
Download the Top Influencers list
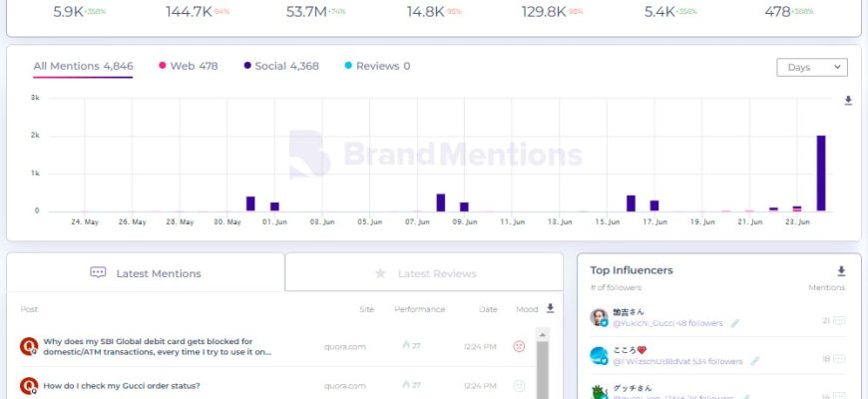click(x=841, y=270)
